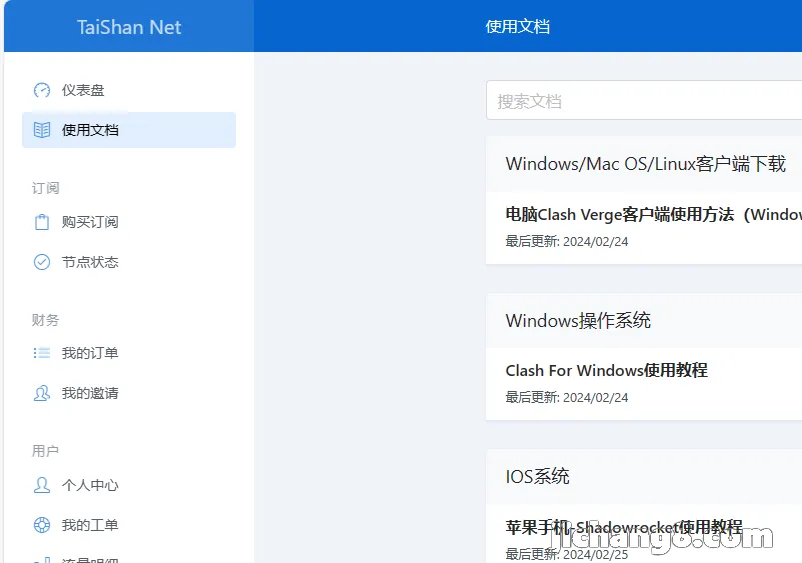Click update date under Clash For Windows使用教程

[567, 397]
